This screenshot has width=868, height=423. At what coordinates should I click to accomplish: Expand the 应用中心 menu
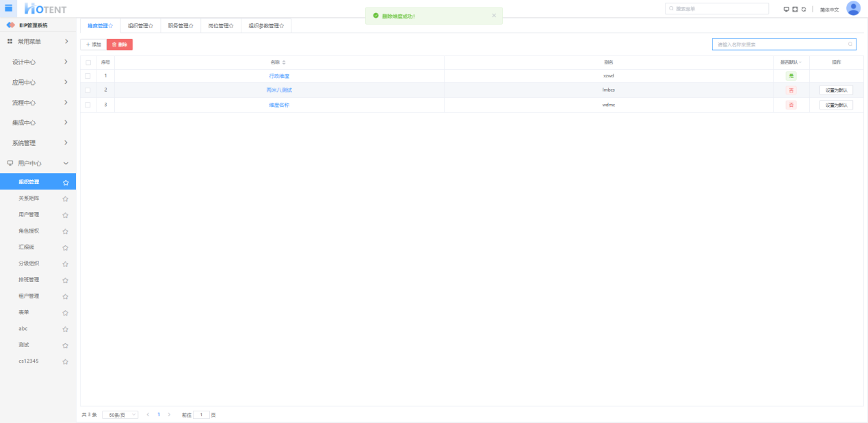pos(38,82)
